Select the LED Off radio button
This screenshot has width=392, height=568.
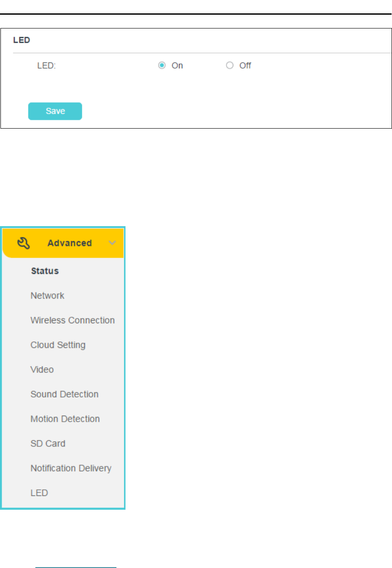pyautogui.click(x=229, y=66)
